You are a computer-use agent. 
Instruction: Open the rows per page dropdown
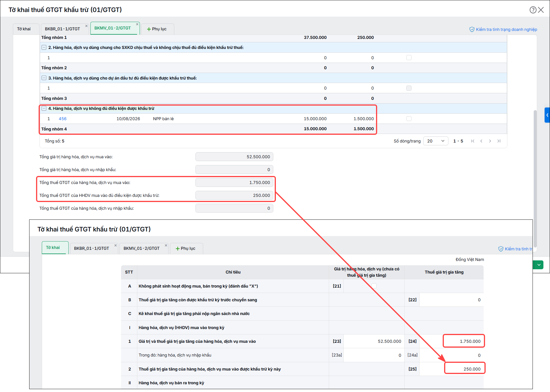pos(436,141)
